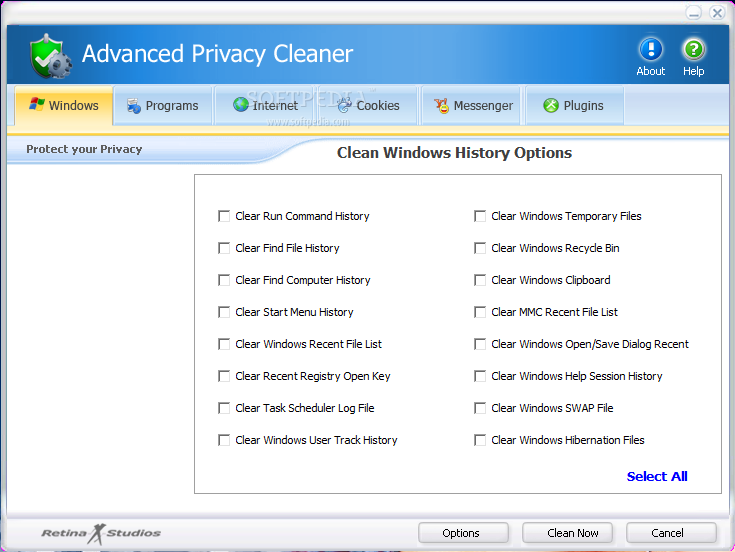Image resolution: width=735 pixels, height=552 pixels.
Task: Click the Protect your Privacy label
Action: pyautogui.click(x=84, y=149)
